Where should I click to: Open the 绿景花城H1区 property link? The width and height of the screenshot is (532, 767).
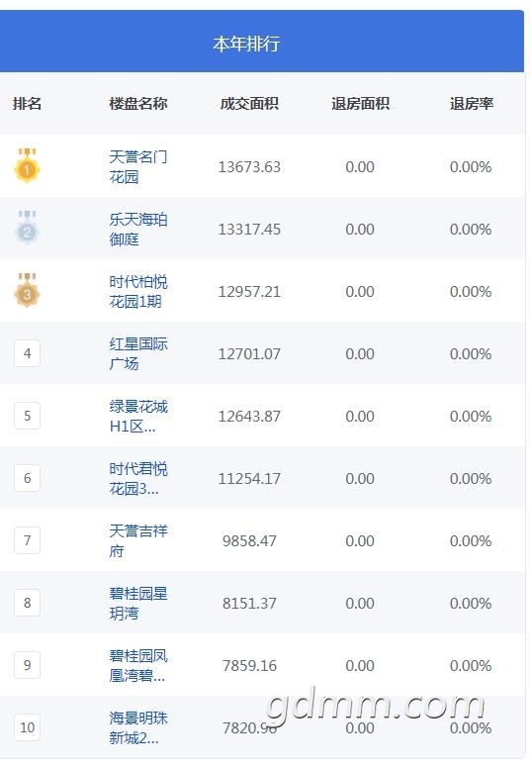pyautogui.click(x=138, y=417)
